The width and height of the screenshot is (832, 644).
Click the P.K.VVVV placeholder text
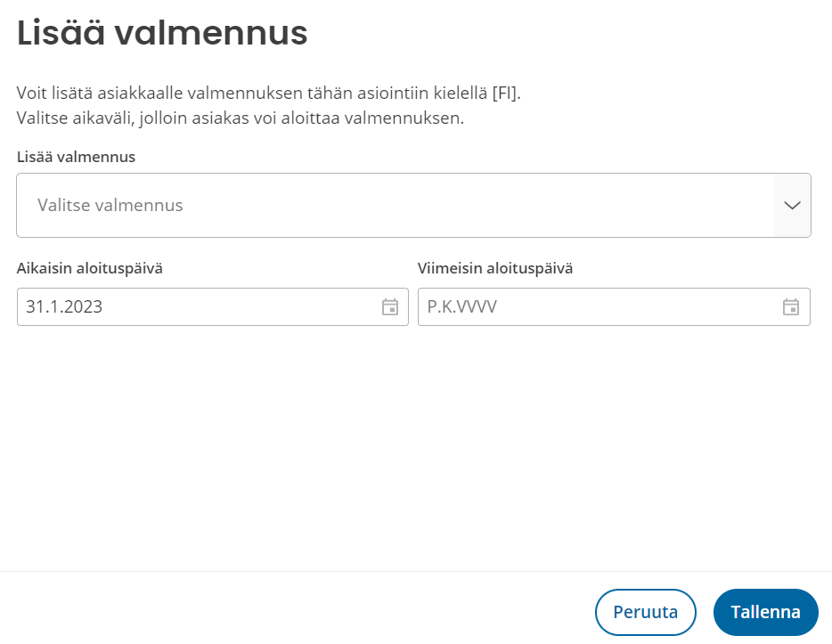[x=462, y=306]
